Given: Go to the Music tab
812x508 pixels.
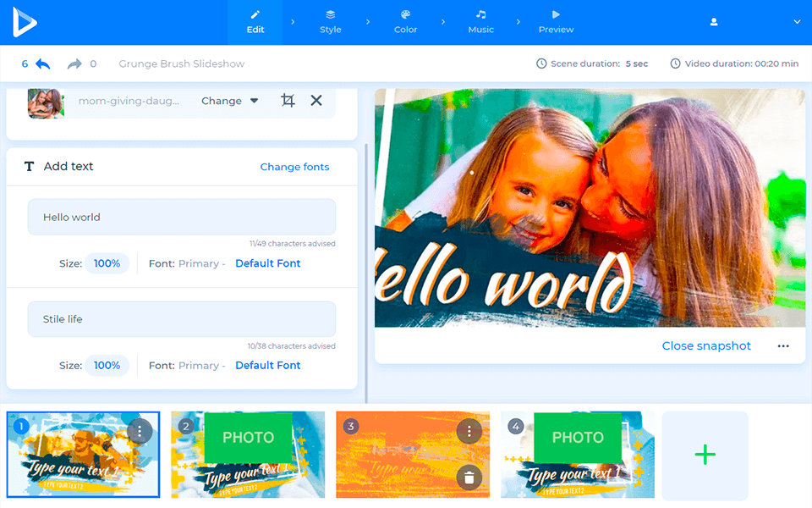Looking at the screenshot, I should tap(480, 22).
